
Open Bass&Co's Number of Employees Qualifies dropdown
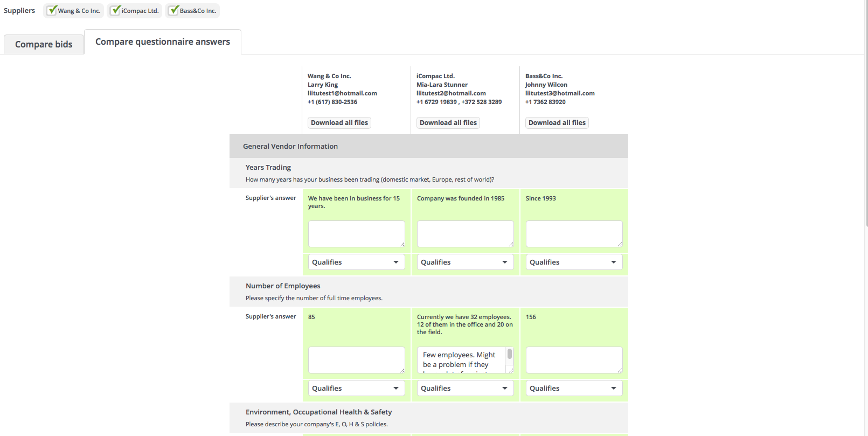[574, 389]
